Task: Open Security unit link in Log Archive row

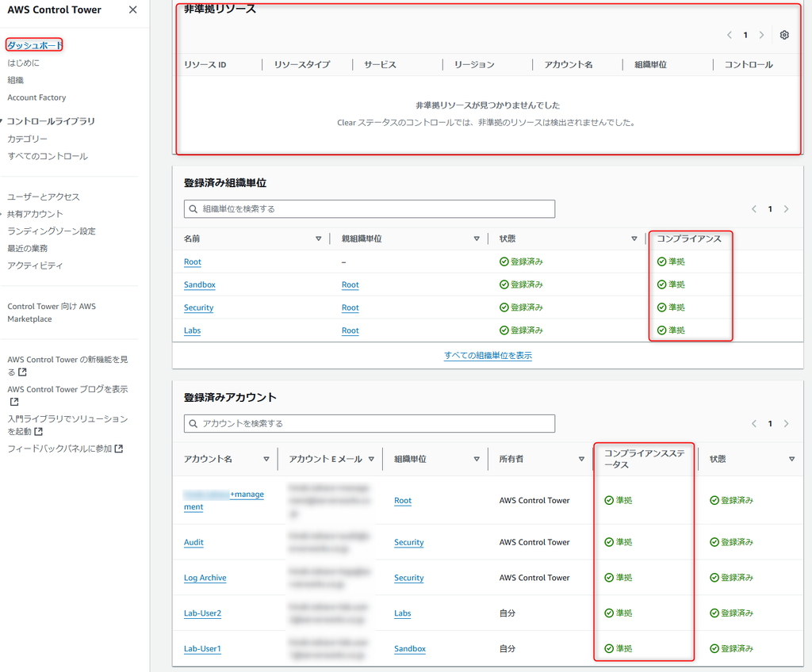Action: tap(409, 577)
